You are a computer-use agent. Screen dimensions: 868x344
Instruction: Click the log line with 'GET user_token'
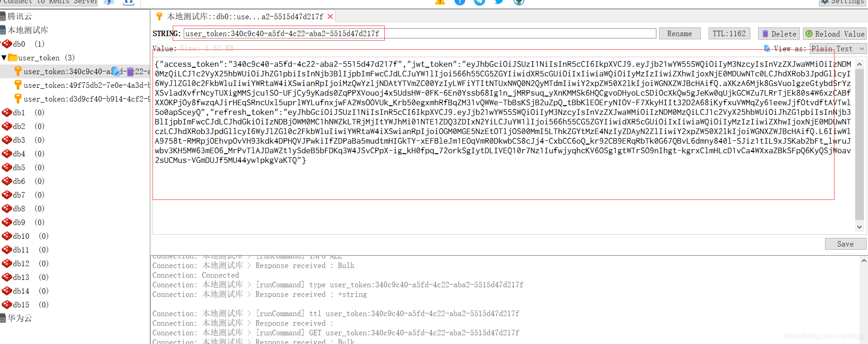pyautogui.click(x=336, y=333)
